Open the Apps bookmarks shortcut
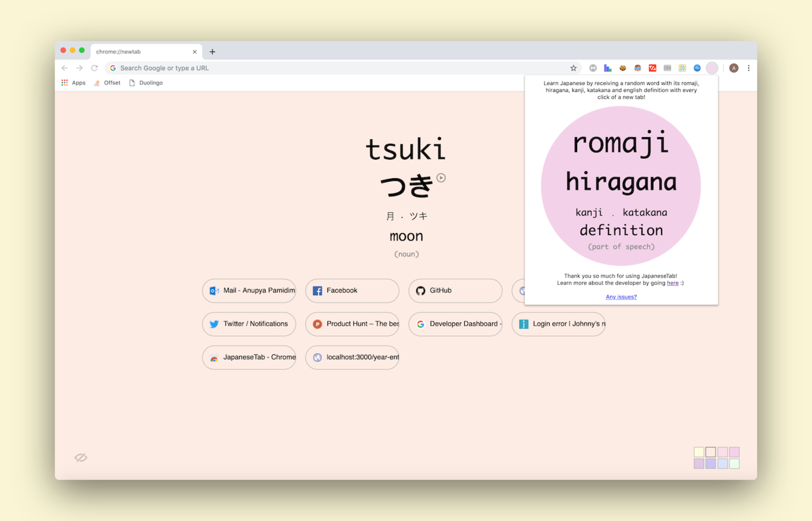 [73, 83]
